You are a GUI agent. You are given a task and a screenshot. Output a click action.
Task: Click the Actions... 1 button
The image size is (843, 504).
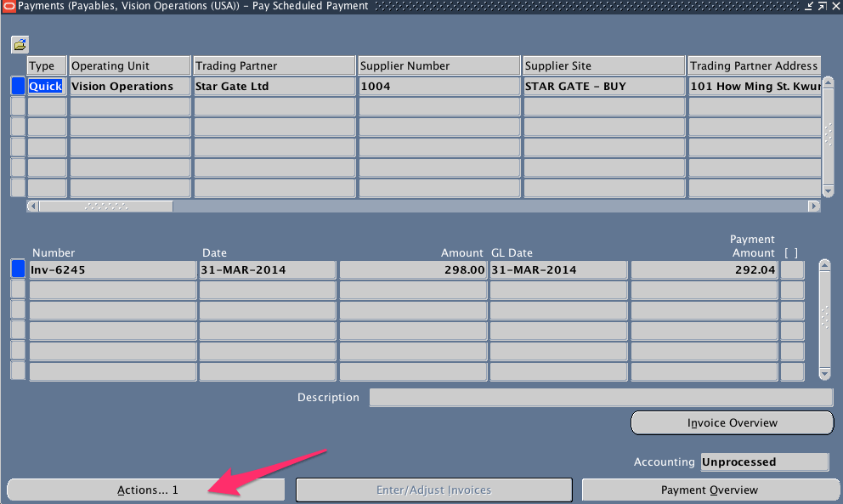pyautogui.click(x=144, y=489)
